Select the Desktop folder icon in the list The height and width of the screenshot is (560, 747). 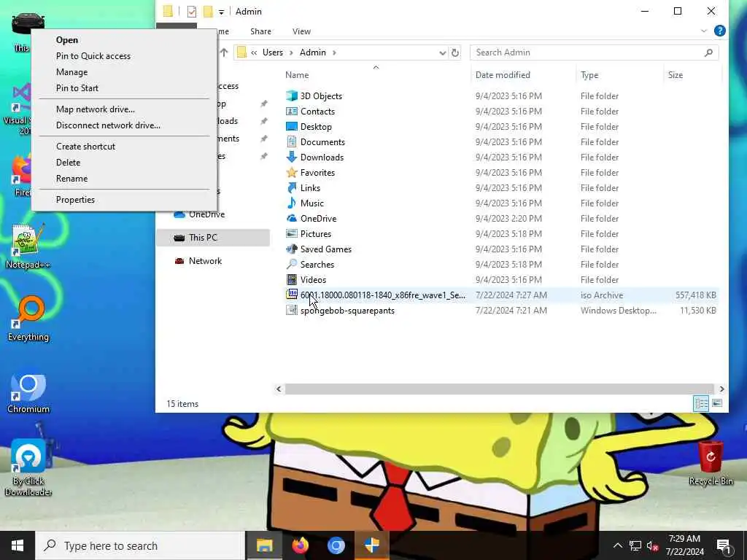[x=292, y=126]
